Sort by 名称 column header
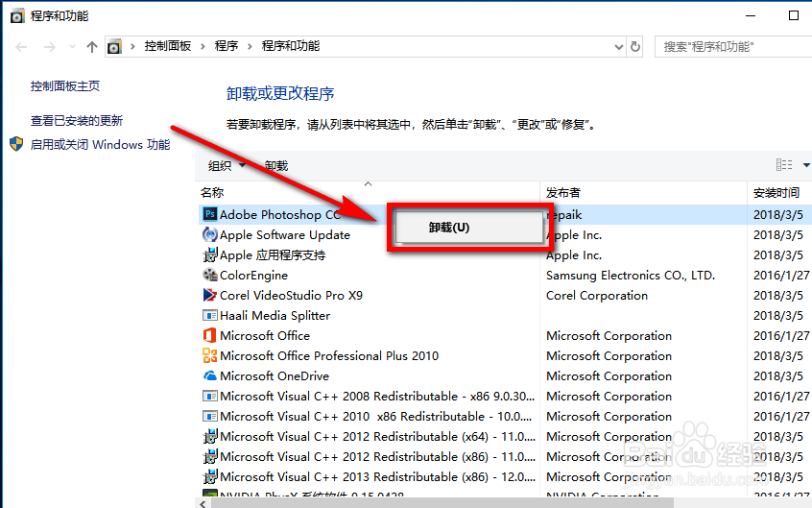812x508 pixels. point(212,193)
